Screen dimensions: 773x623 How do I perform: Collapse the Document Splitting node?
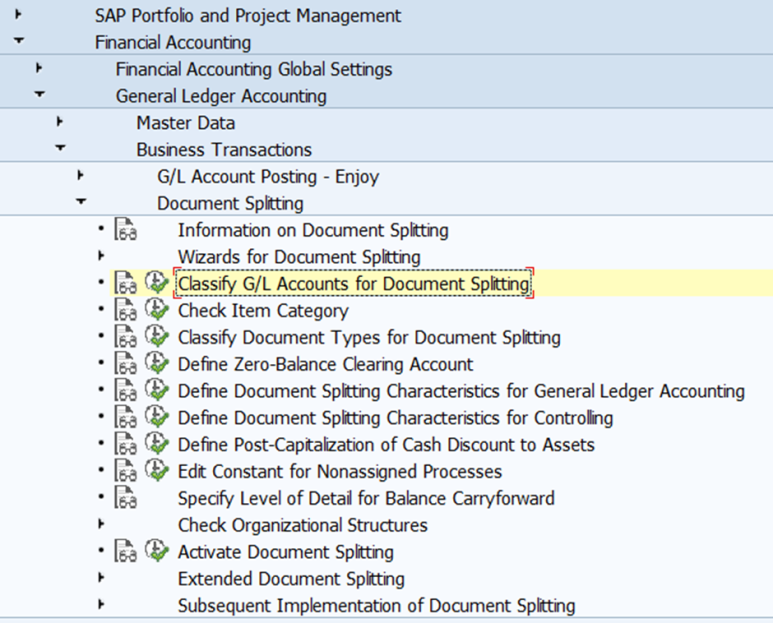coord(81,201)
